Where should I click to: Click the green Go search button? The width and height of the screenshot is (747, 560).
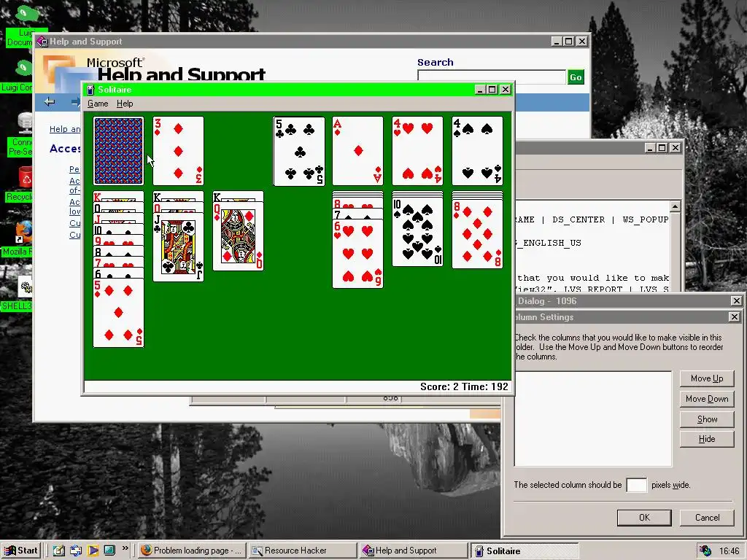(x=576, y=77)
